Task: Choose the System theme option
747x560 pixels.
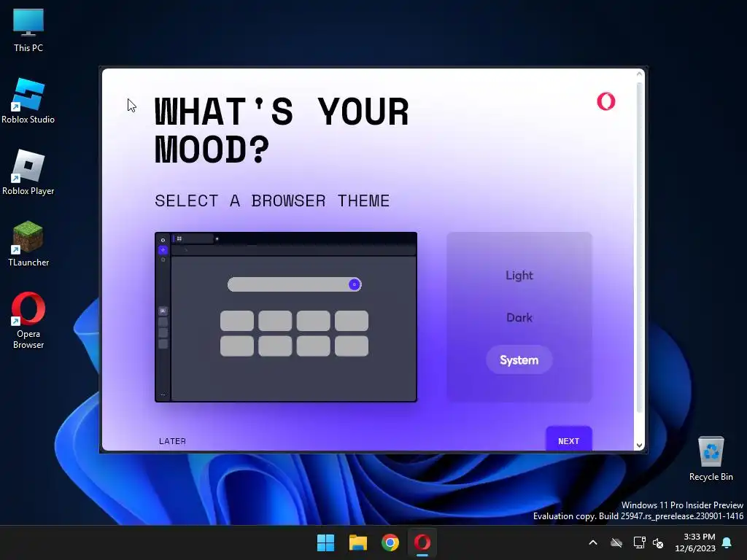Action: [519, 360]
